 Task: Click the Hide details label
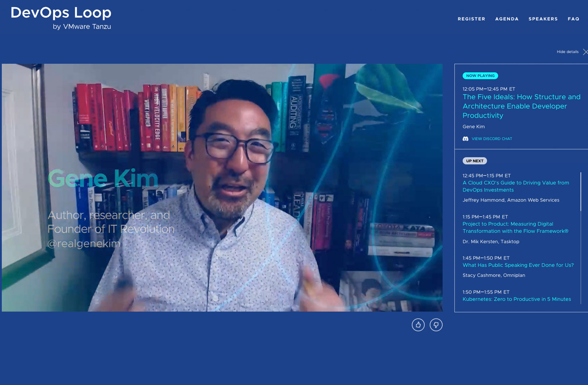568,52
